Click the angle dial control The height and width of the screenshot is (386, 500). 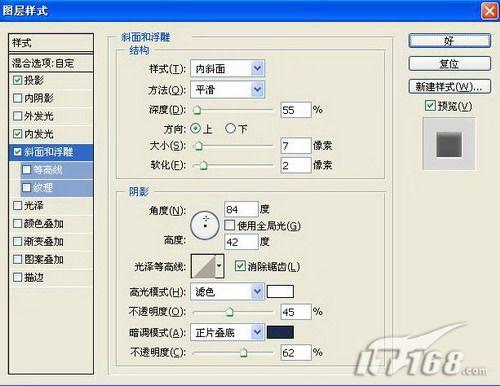205,225
